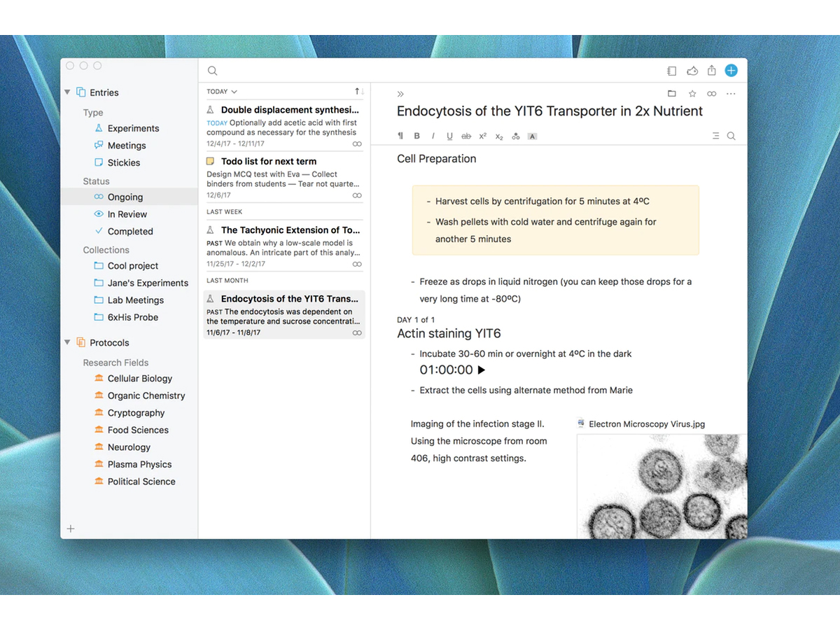This screenshot has width=840, height=630.
Task: Open the TODAY group dropdown chevron
Action: (234, 92)
